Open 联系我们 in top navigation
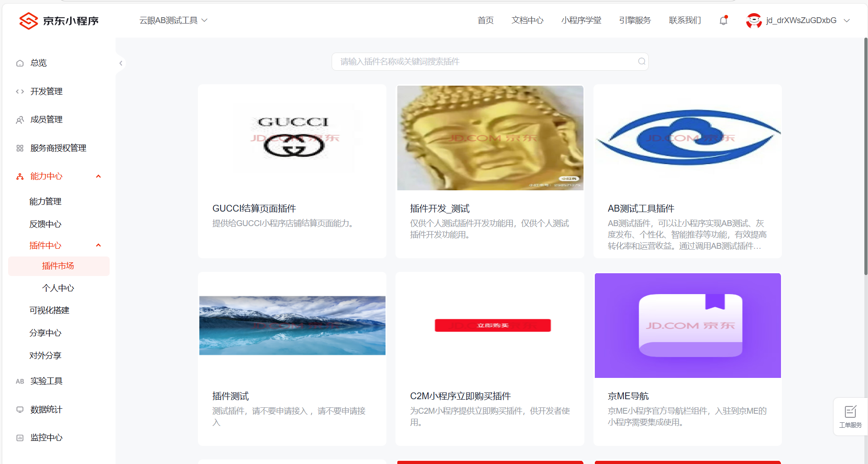 pos(685,20)
